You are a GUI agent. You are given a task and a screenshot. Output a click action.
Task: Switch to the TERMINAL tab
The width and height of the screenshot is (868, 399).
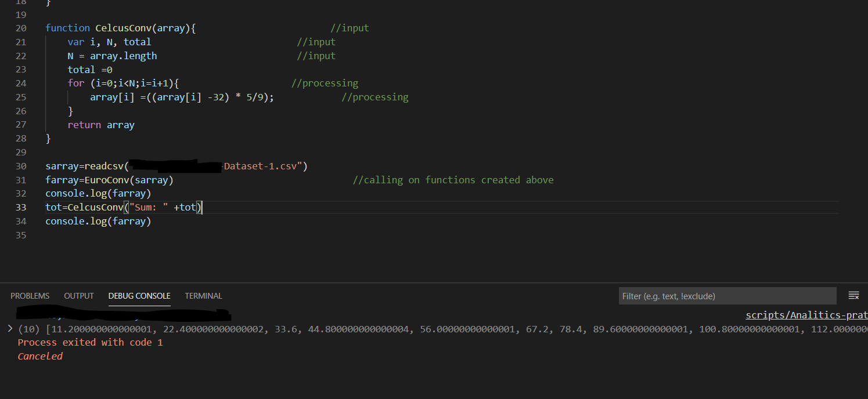click(203, 296)
